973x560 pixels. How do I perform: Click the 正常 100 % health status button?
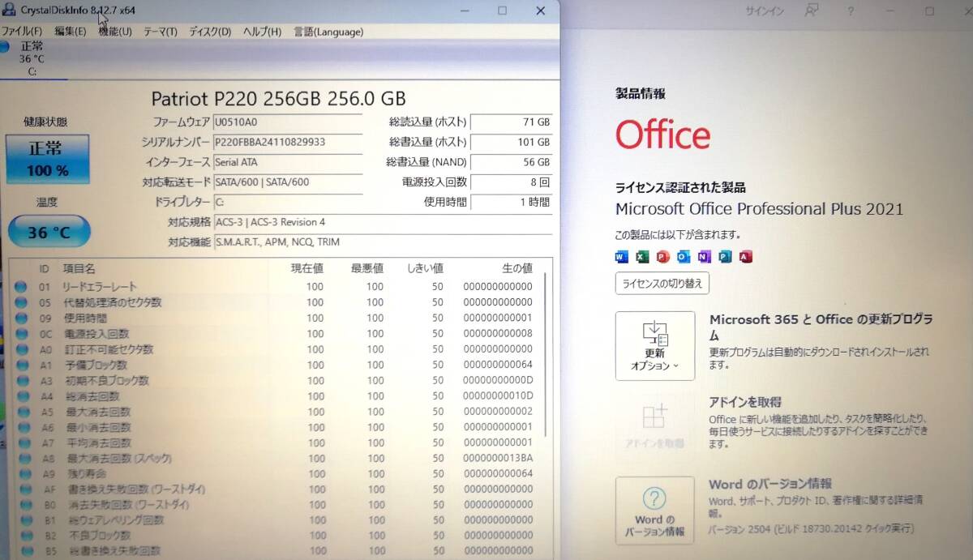point(48,159)
